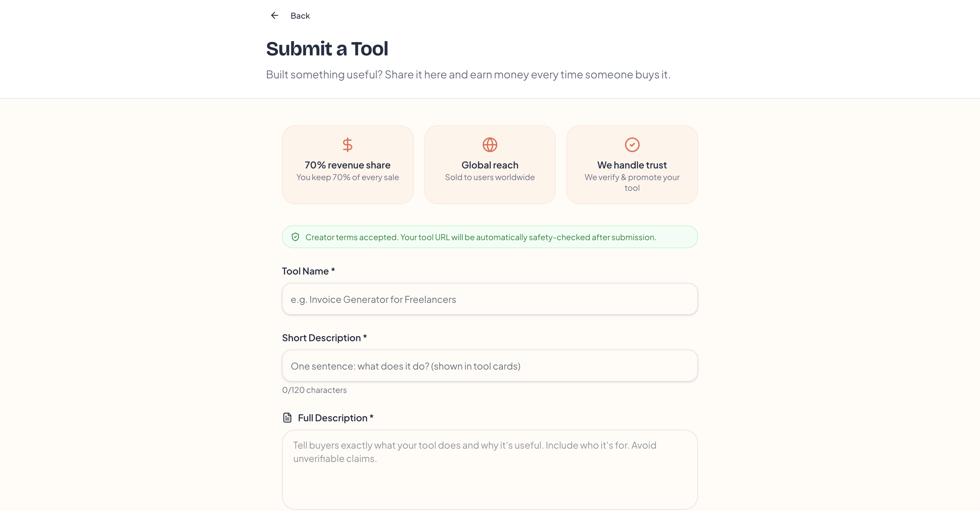
Task: Go back using the Back link
Action: tap(300, 16)
